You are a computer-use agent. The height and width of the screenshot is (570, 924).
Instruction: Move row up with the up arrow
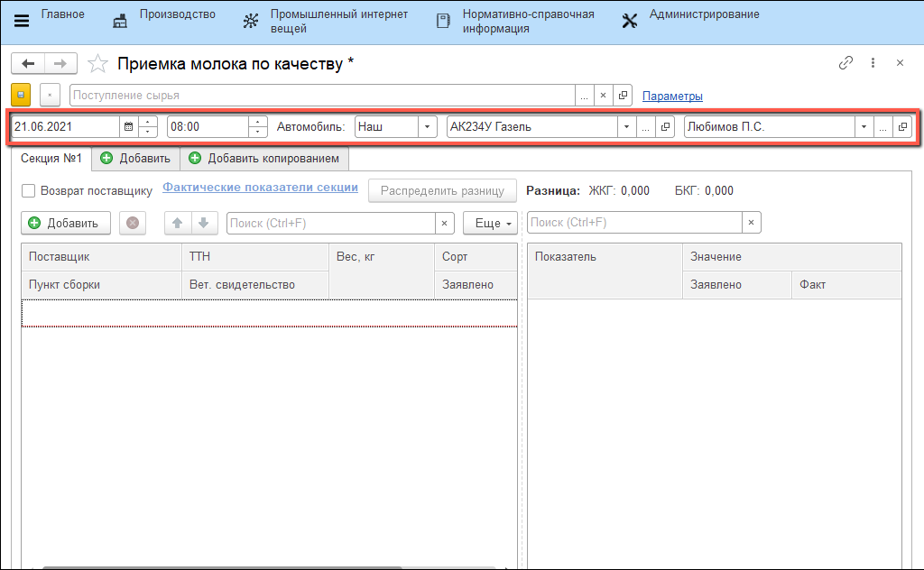[x=178, y=223]
